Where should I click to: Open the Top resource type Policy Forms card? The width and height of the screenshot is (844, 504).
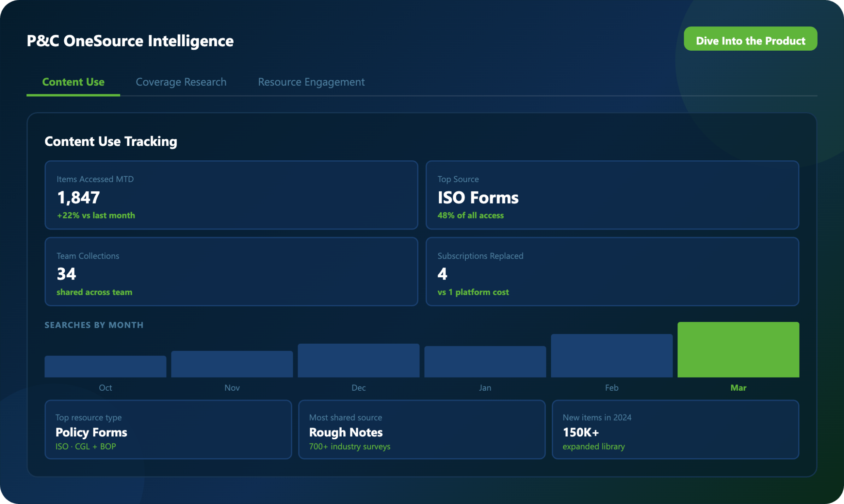click(x=168, y=429)
